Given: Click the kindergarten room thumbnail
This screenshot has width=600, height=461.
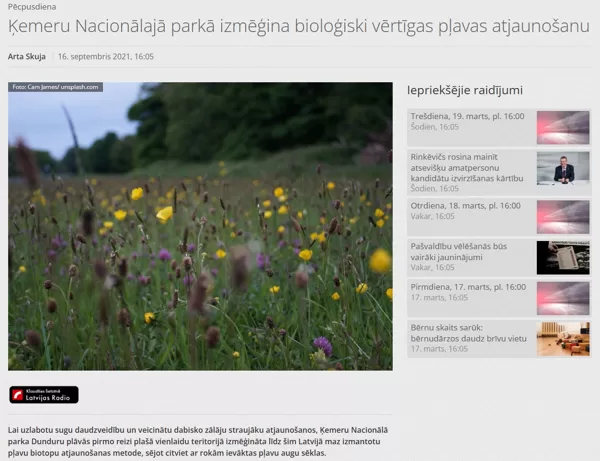Looking at the screenshot, I should [563, 339].
